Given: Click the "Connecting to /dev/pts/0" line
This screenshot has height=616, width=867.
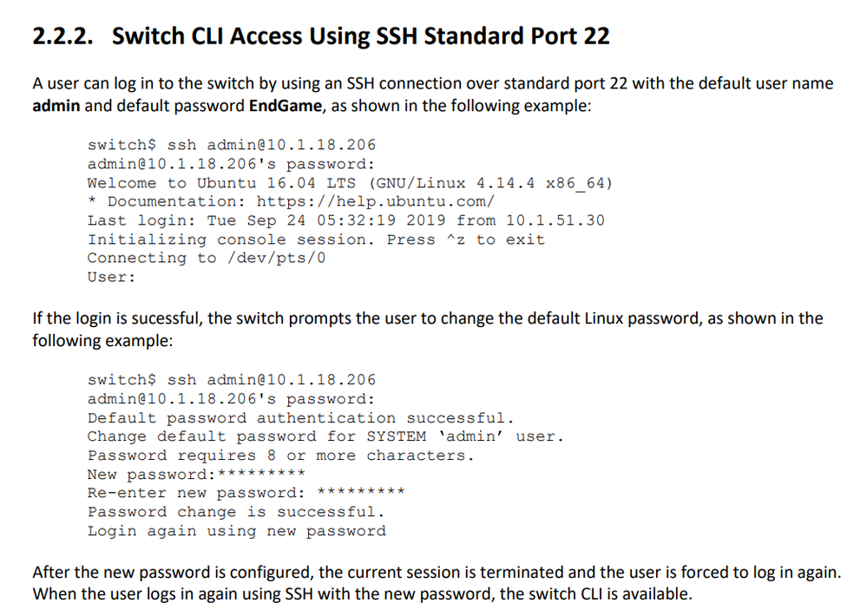Looking at the screenshot, I should tap(207, 258).
